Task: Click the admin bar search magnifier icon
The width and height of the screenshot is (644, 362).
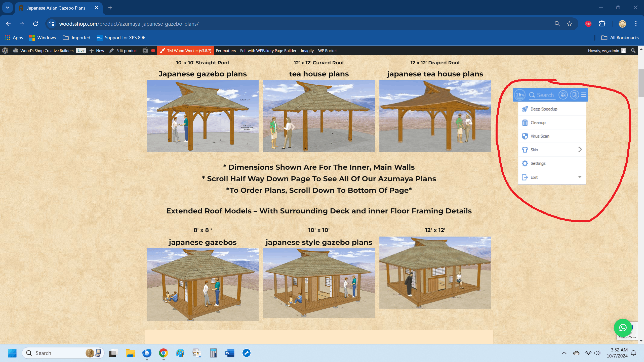Action: pyautogui.click(x=633, y=51)
